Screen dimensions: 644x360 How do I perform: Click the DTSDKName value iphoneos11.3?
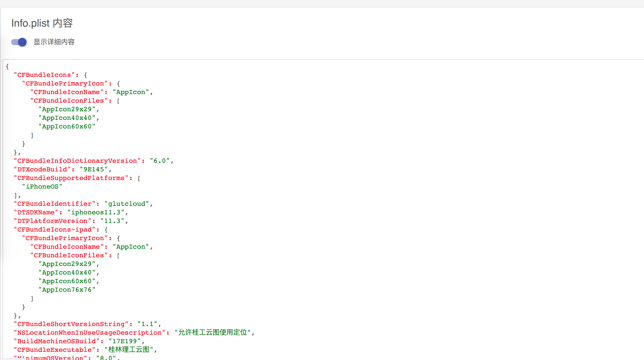coord(96,212)
